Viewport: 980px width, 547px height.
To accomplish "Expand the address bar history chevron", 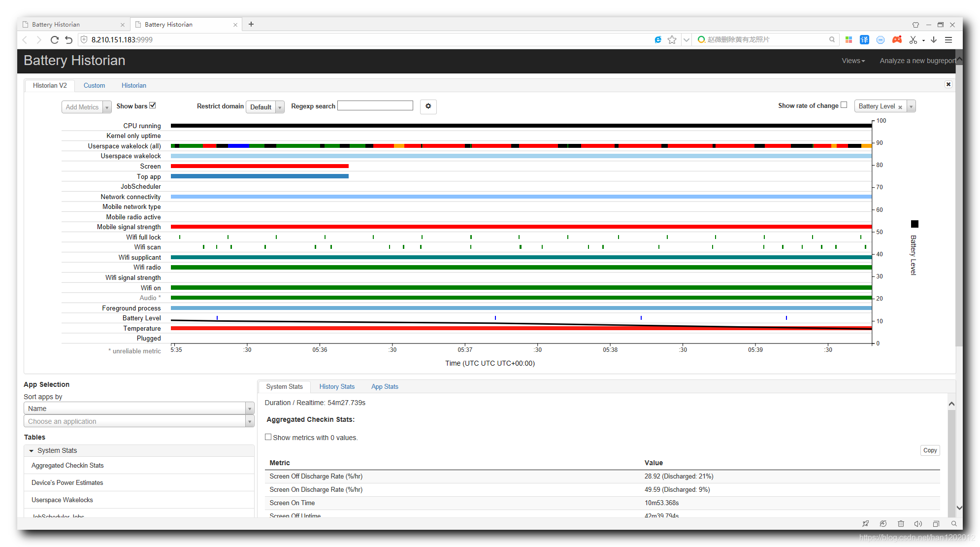I will click(x=686, y=40).
